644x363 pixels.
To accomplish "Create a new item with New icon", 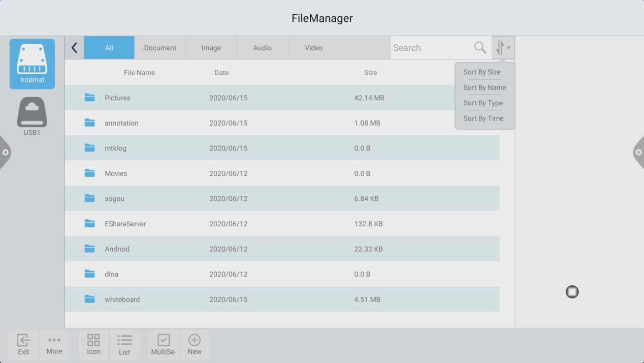I will (195, 344).
